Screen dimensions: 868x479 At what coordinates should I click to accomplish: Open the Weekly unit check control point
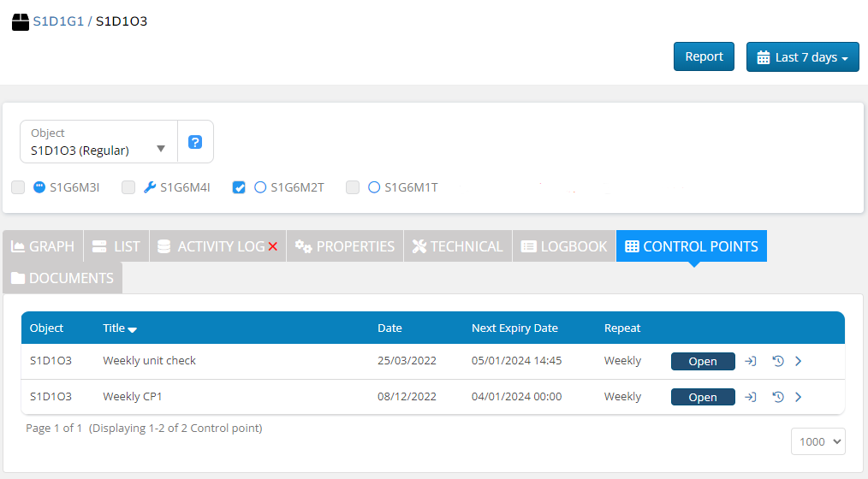pyautogui.click(x=703, y=361)
